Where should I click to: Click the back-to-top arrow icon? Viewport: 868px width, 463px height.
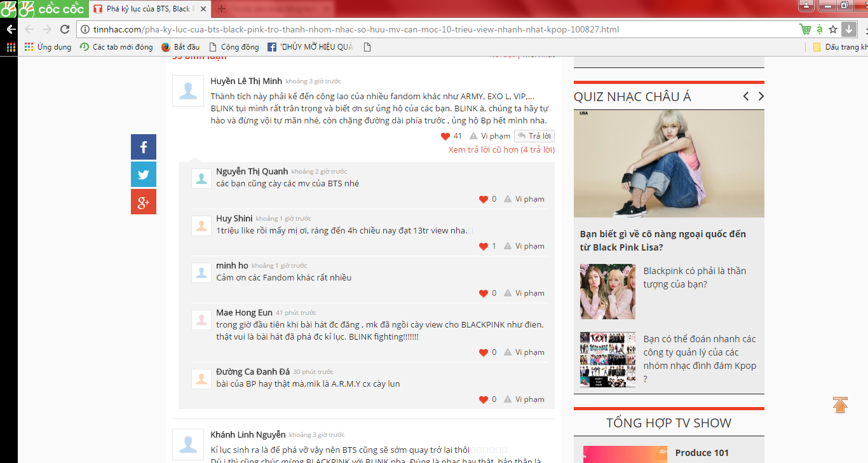(840, 405)
